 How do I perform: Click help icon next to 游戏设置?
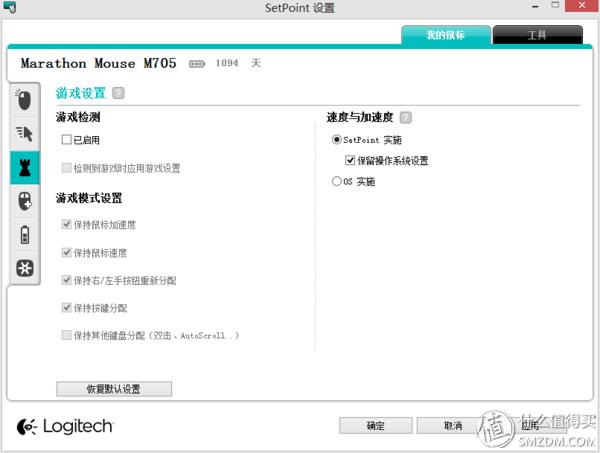(x=118, y=93)
